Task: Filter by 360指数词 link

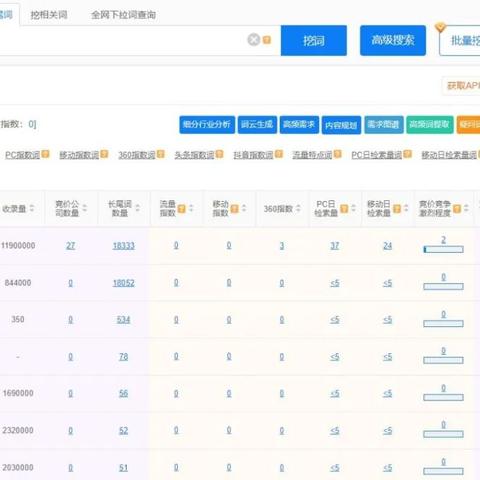Action: point(137,155)
